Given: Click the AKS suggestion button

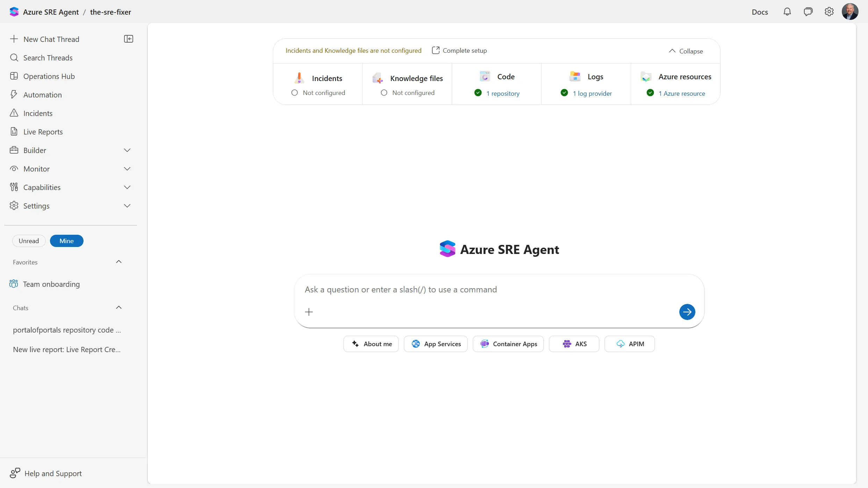Looking at the screenshot, I should (574, 344).
